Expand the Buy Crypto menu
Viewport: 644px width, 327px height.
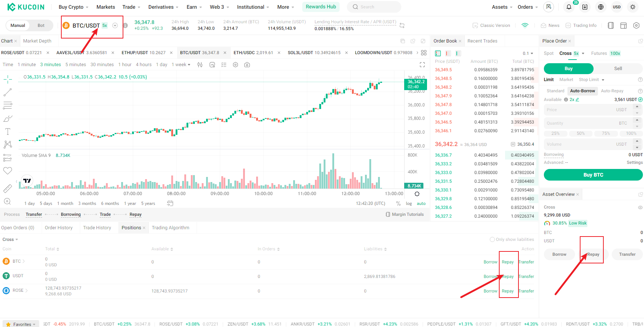click(x=74, y=7)
